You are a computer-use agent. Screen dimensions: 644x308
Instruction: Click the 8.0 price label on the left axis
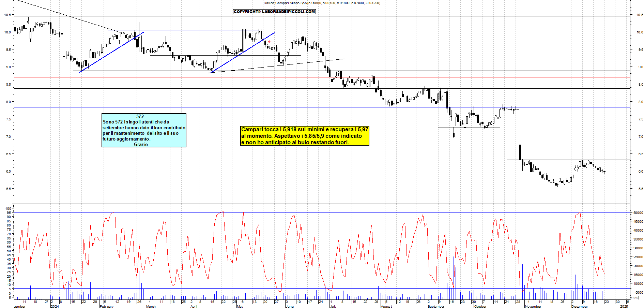(x=8, y=102)
